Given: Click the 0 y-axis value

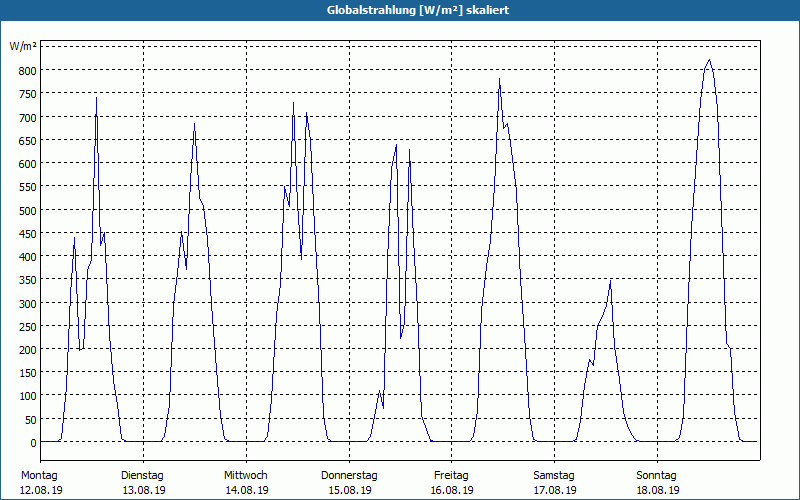Looking at the screenshot, I should pyautogui.click(x=34, y=443).
